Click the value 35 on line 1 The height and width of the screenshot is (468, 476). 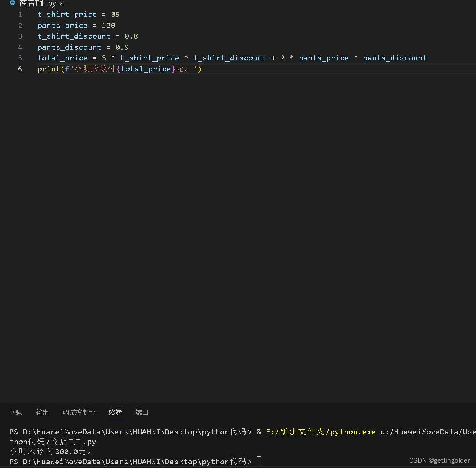coord(115,15)
